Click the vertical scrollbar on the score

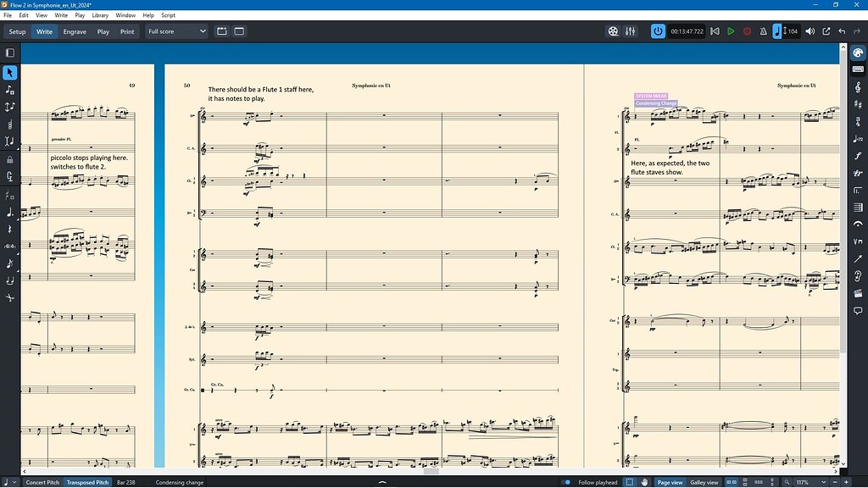843,254
